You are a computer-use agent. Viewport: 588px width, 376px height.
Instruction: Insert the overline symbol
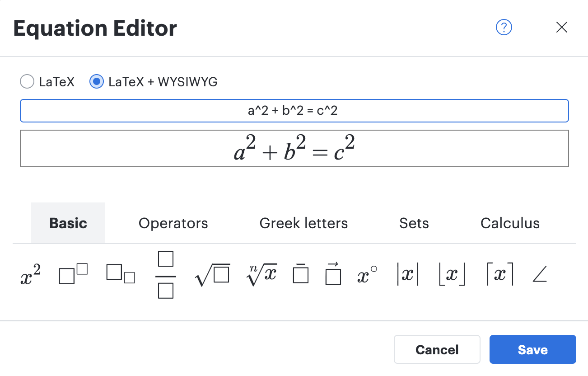(300, 274)
